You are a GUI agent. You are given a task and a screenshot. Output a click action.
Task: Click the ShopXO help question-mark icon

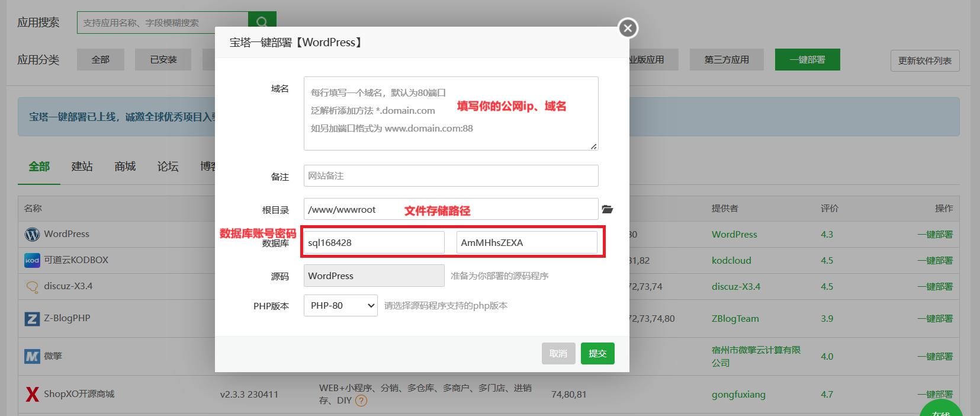[x=361, y=401]
